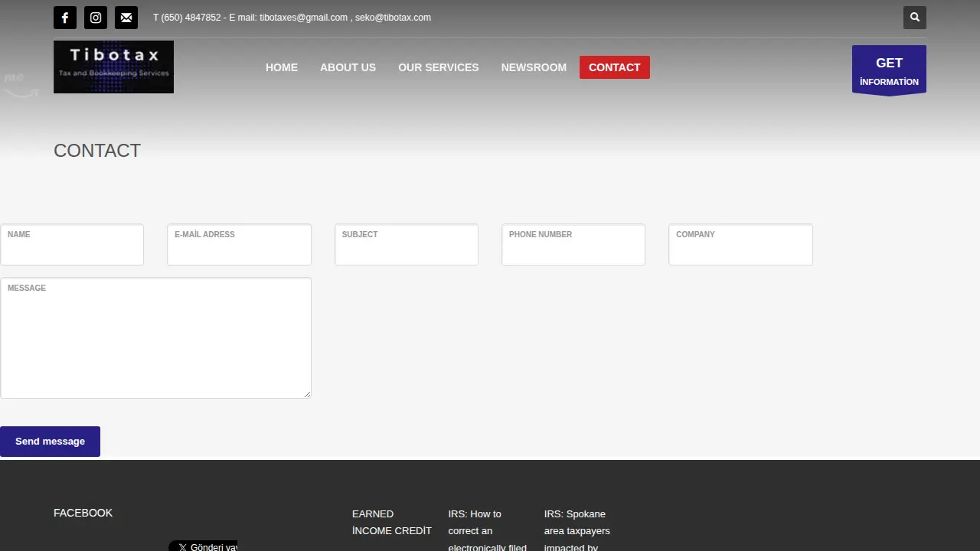Click the GET INFORMATION button
The width and height of the screenshot is (980, 551).
tap(889, 70)
